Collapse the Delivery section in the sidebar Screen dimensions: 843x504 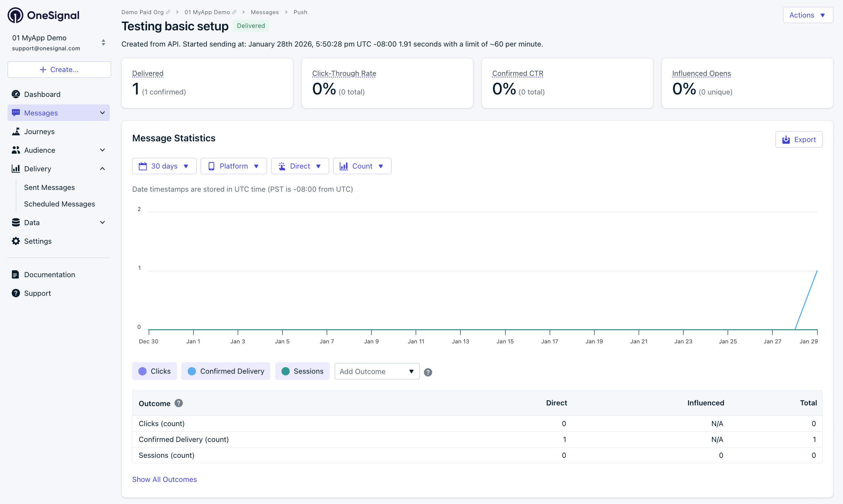pyautogui.click(x=102, y=169)
